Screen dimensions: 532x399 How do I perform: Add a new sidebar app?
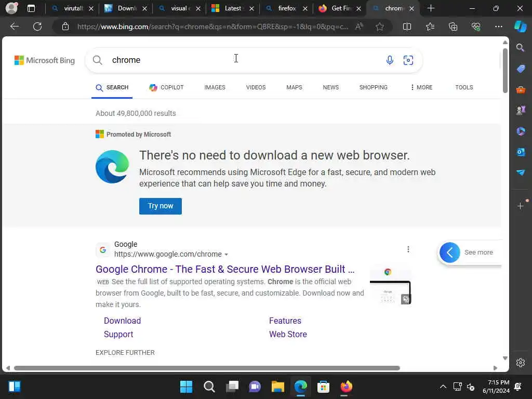click(x=521, y=206)
